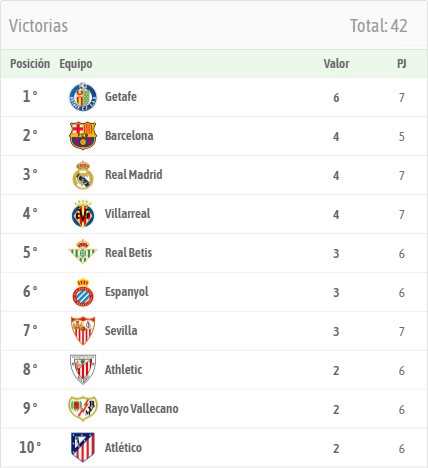Click the Barcelona club crest
Image resolution: width=428 pixels, height=468 pixels.
click(x=83, y=136)
